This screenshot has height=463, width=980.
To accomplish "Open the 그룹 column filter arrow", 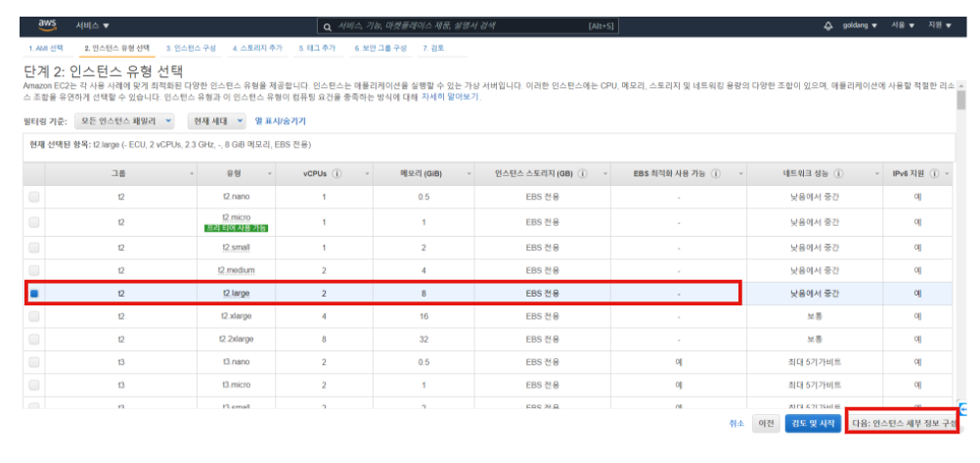I will point(192,174).
